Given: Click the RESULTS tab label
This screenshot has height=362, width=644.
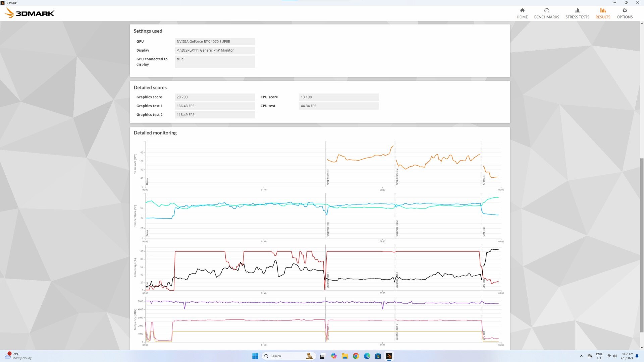Looking at the screenshot, I should click(603, 17).
